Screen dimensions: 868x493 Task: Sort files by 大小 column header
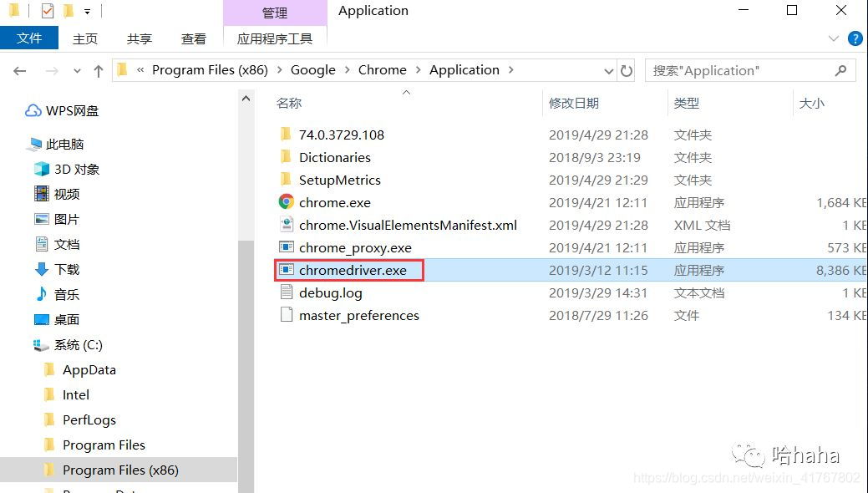pos(812,103)
